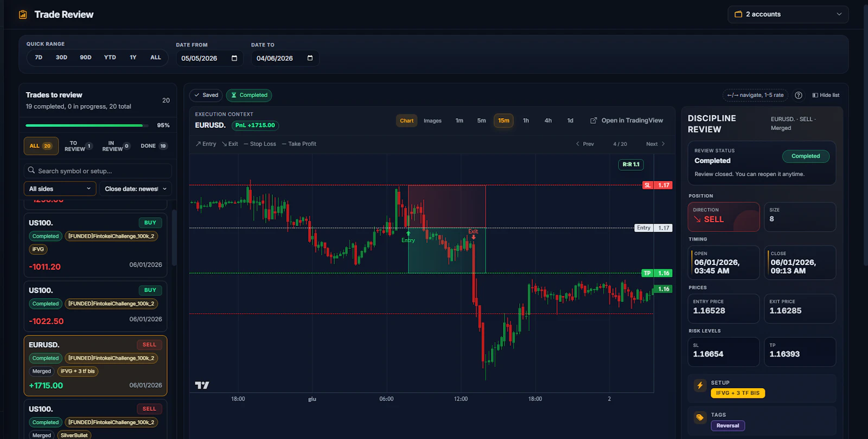Screen dimensions: 868x439
Task: Select the YTD quick range
Action: click(x=110, y=57)
